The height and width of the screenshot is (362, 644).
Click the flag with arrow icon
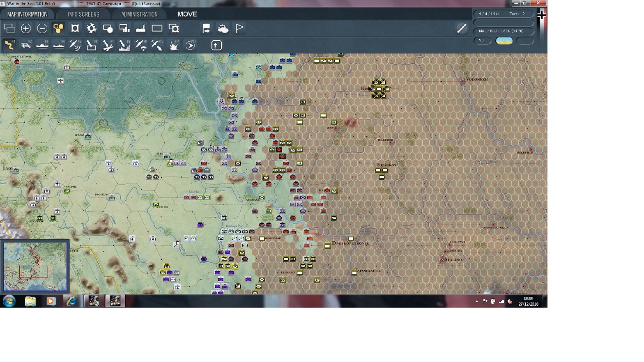pos(206,28)
